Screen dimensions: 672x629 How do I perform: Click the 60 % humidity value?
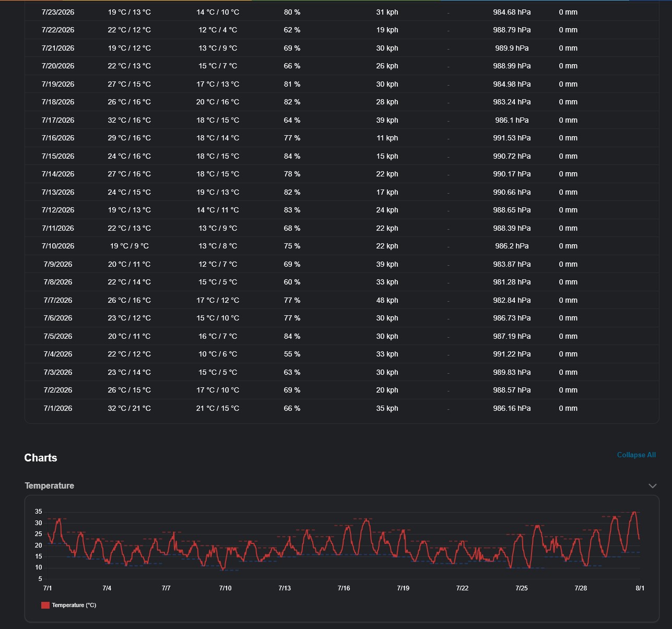click(x=292, y=282)
